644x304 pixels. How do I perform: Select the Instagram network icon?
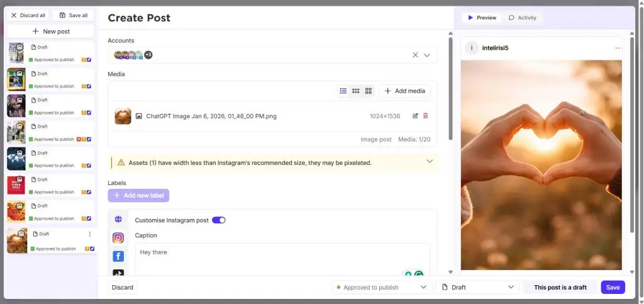[x=118, y=238]
